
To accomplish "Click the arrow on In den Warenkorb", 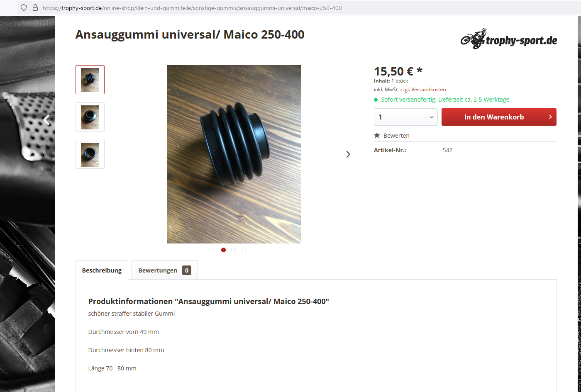I will [550, 117].
